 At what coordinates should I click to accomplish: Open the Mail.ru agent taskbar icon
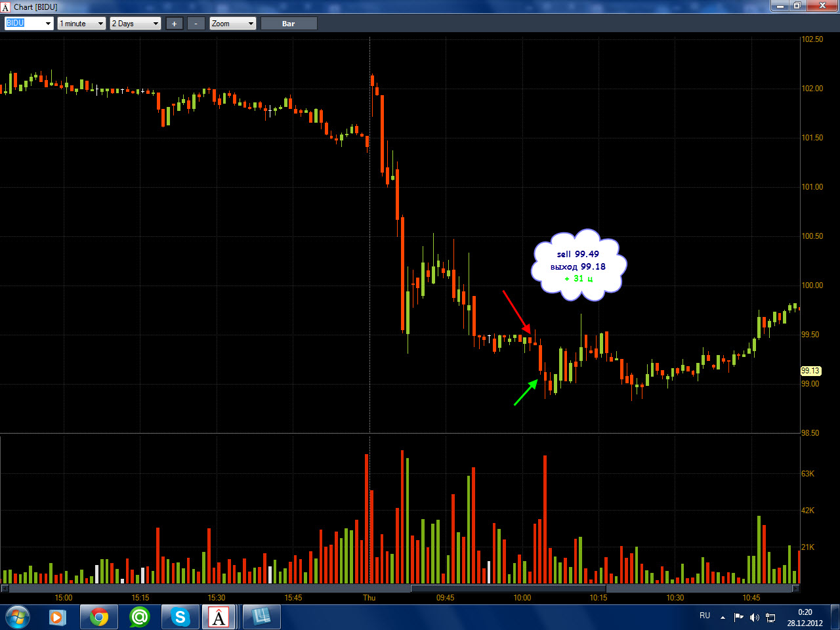tap(140, 617)
